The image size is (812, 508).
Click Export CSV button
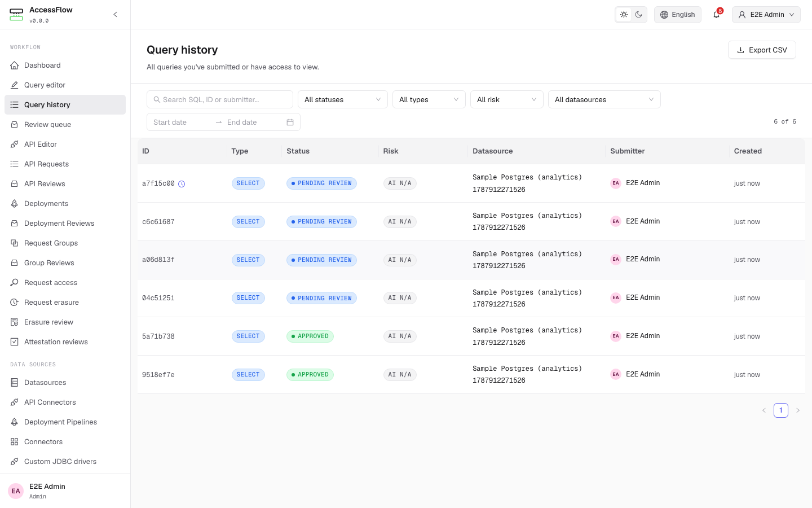pyautogui.click(x=762, y=50)
